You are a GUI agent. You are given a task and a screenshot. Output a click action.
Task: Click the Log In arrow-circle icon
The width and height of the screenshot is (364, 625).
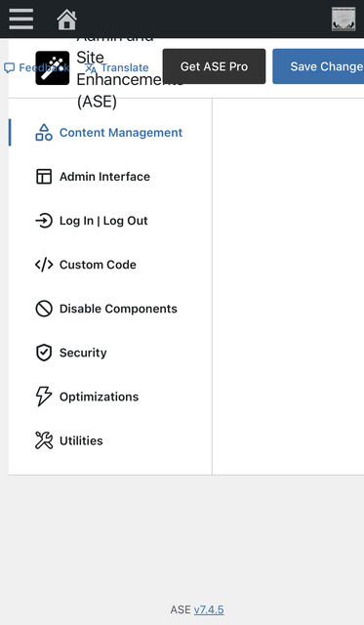(x=44, y=221)
